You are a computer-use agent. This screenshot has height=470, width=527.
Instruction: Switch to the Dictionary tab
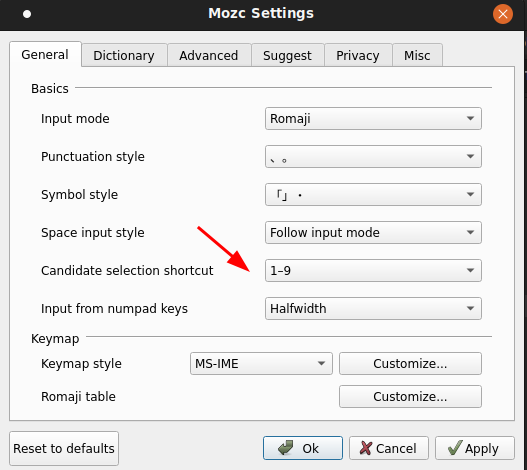tap(124, 55)
